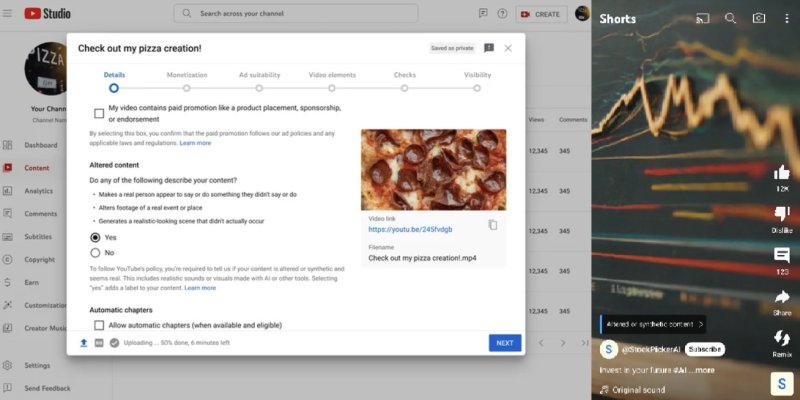Open the Shorts camera icon
The height and width of the screenshot is (400, 800).
click(x=759, y=19)
